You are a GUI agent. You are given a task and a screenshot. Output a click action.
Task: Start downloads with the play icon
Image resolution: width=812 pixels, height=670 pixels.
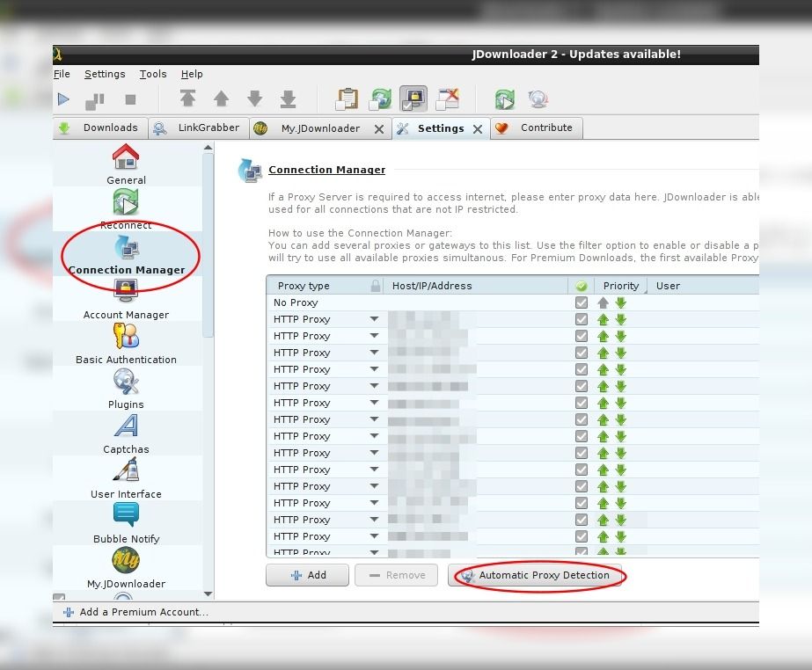pyautogui.click(x=63, y=98)
